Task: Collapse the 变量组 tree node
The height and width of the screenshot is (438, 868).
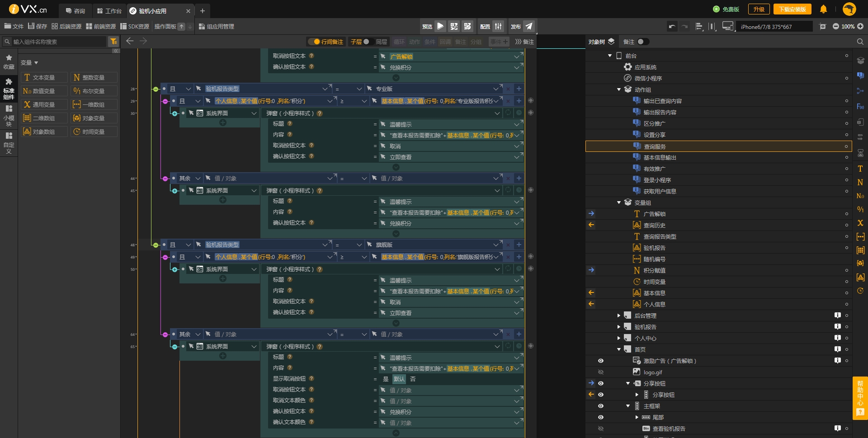Action: coord(619,203)
